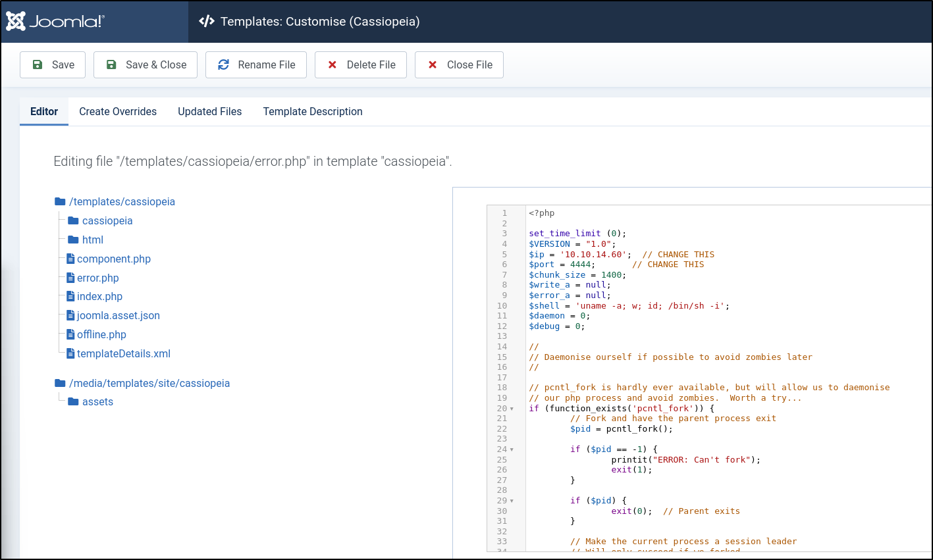This screenshot has width=933, height=560.
Task: Click the floppy icon on Save & Close
Action: 112,64
